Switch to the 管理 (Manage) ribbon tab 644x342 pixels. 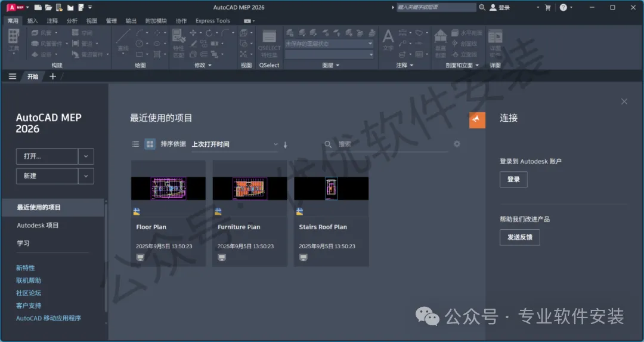point(112,20)
